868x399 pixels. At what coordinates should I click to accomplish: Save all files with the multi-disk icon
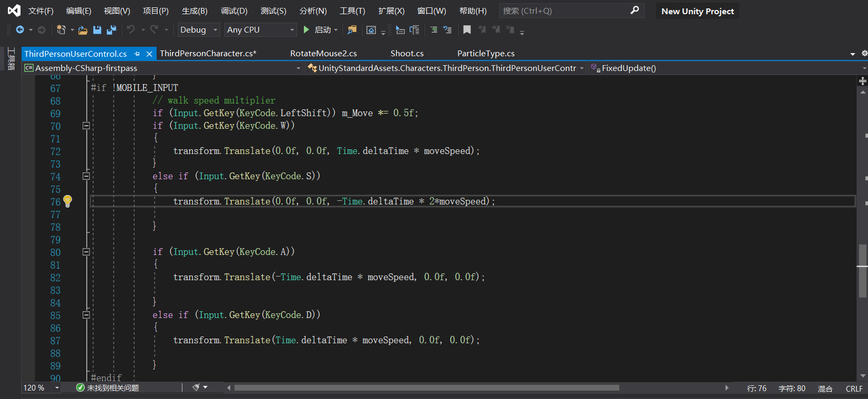click(111, 30)
